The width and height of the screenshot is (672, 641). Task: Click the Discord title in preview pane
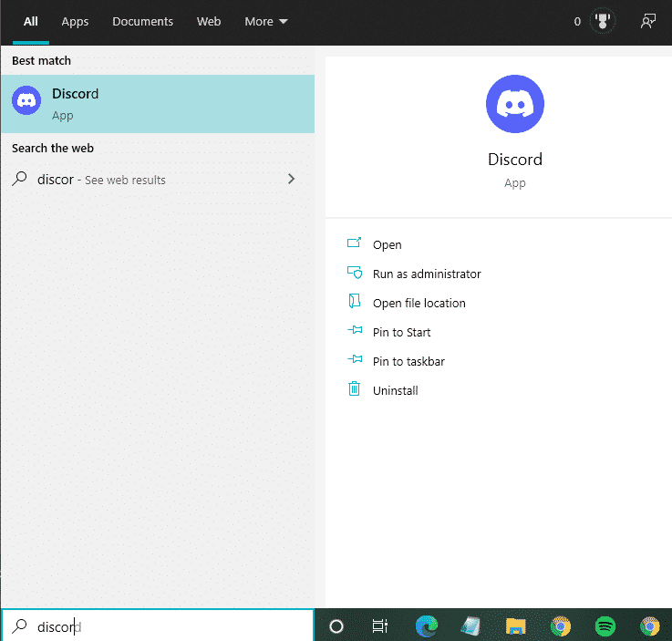pyautogui.click(x=515, y=160)
